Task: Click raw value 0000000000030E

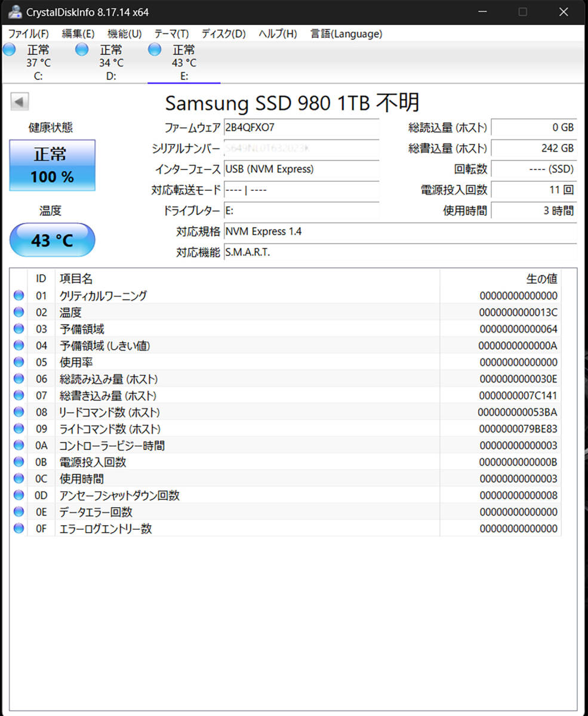Action: tap(518, 379)
